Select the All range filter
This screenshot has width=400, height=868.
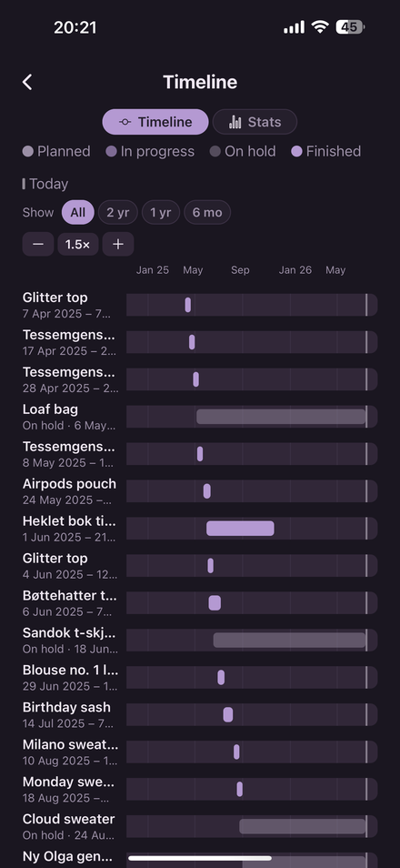tap(78, 213)
